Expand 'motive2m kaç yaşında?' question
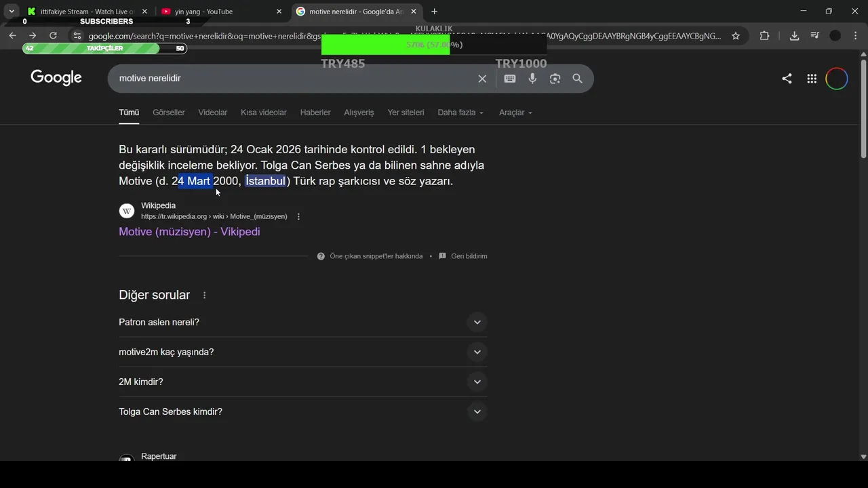The width and height of the screenshot is (868, 488). tap(303, 352)
